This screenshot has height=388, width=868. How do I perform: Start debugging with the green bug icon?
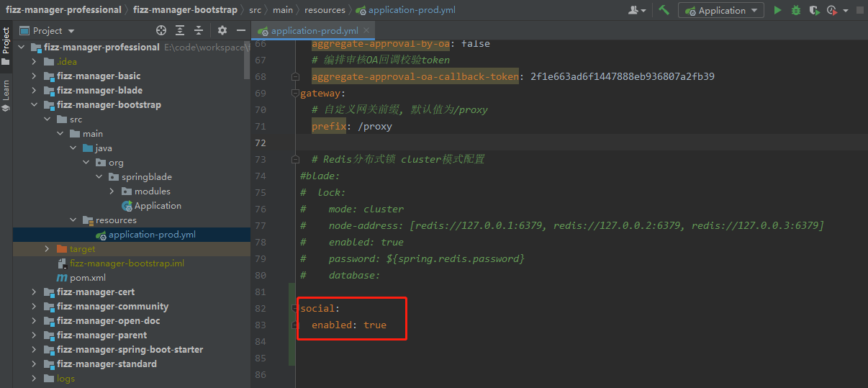796,10
